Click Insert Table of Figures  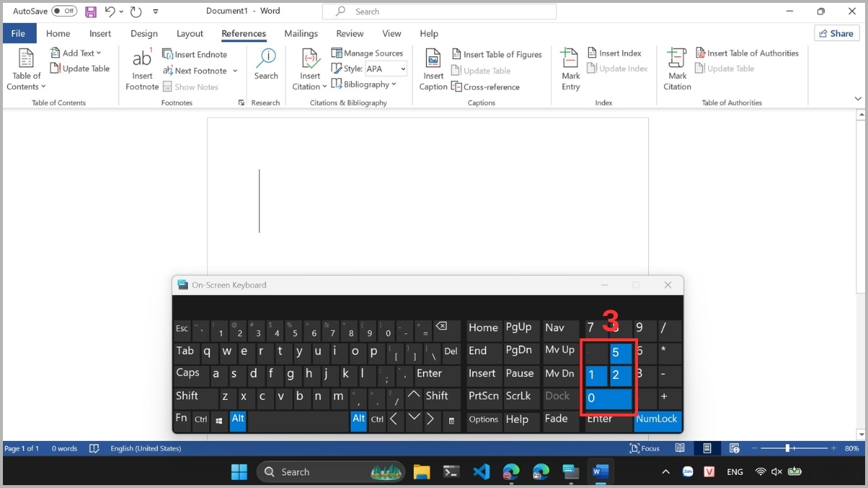(496, 54)
